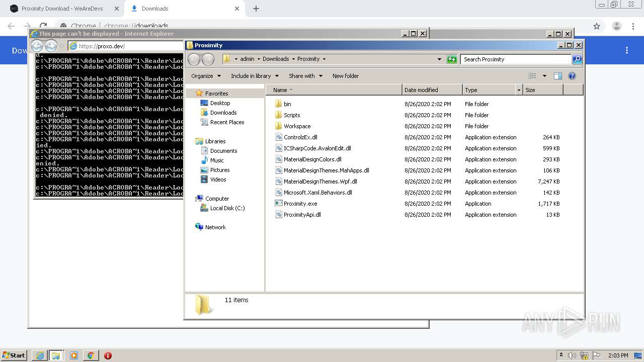Expand the Downloads breadcrumb arrow

coord(293,59)
